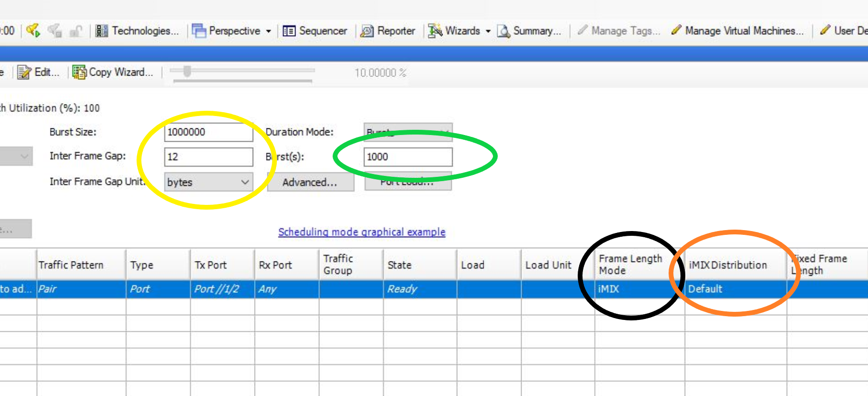Click the Inter Frame Gap input field
The image size is (868, 396).
[208, 157]
